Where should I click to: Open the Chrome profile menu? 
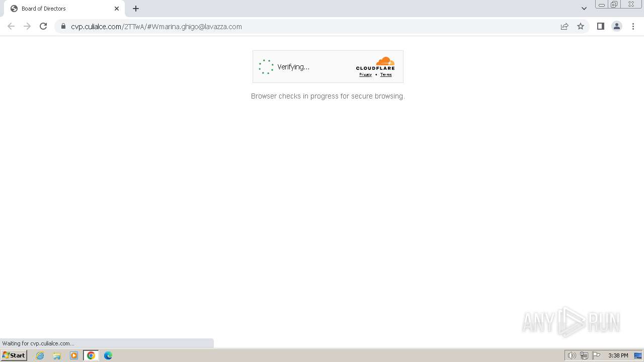[616, 26]
